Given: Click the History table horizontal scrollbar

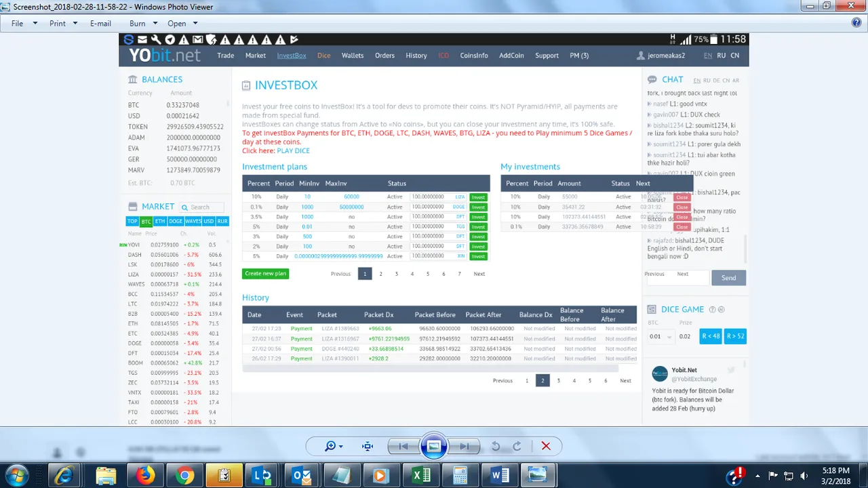Looking at the screenshot, I should 430,369.
